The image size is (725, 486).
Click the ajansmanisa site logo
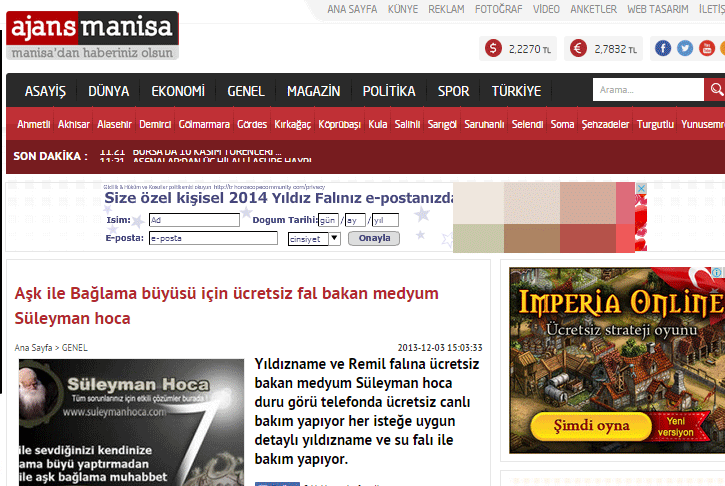tap(92, 35)
